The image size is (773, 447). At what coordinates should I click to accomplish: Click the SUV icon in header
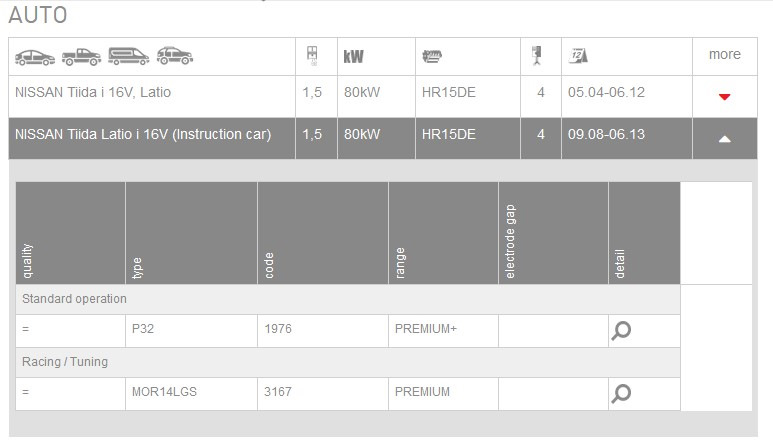175,56
